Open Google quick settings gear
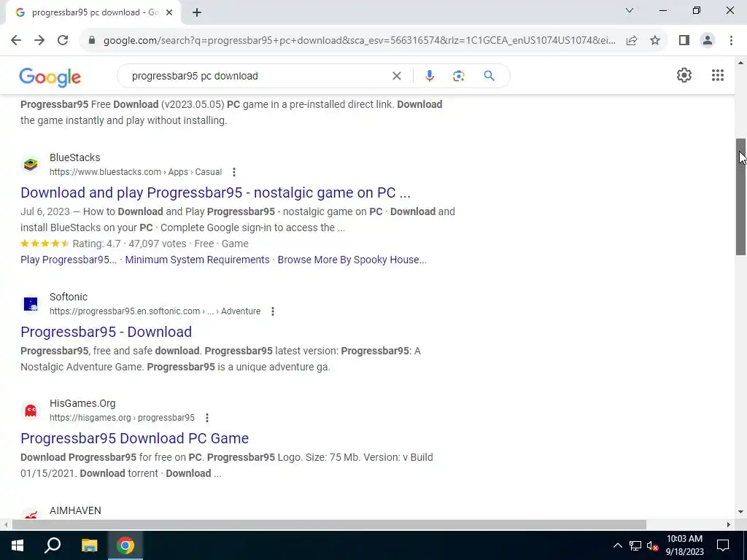Screen dimensions: 747x560 coord(684,75)
